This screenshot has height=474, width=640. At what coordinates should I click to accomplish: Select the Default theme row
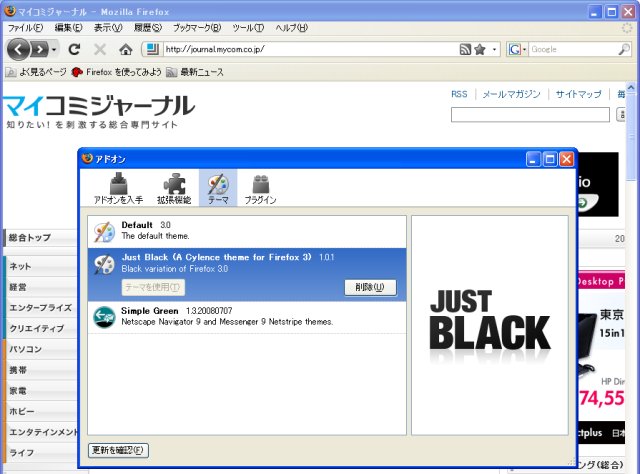point(247,231)
